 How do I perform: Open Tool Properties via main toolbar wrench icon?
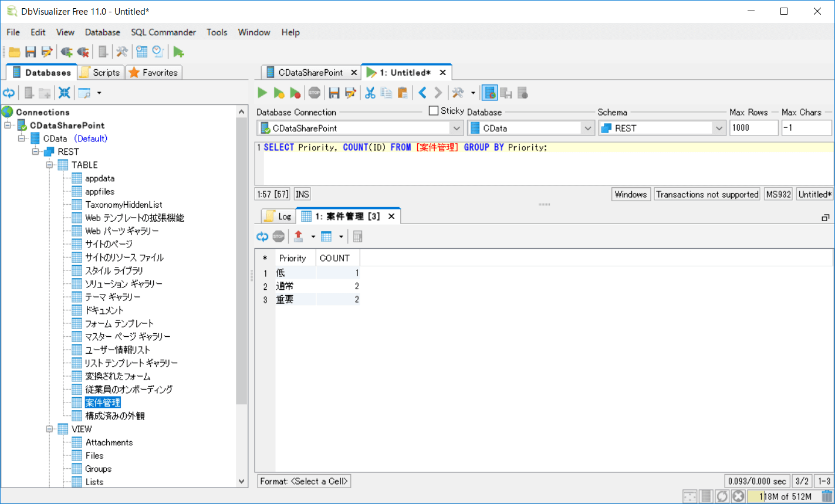[121, 52]
